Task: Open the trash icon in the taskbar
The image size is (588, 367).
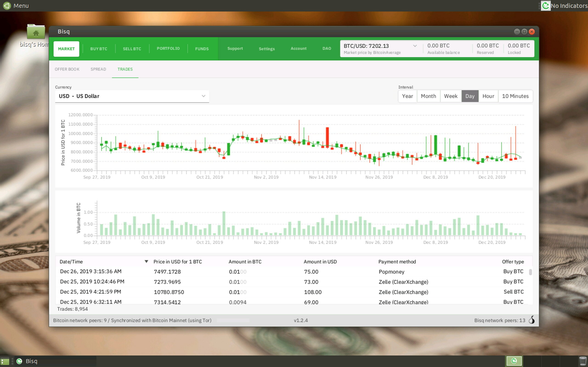Action: [583, 361]
